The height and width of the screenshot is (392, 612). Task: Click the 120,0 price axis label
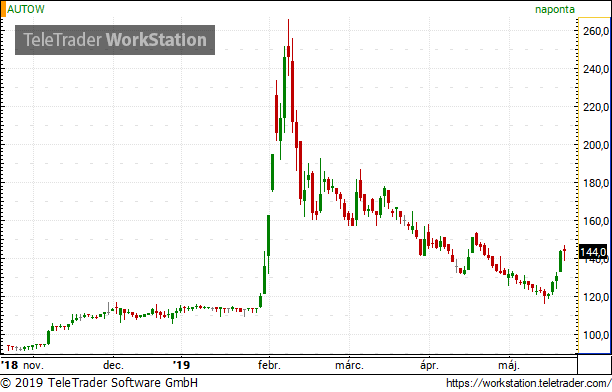pyautogui.click(x=596, y=298)
